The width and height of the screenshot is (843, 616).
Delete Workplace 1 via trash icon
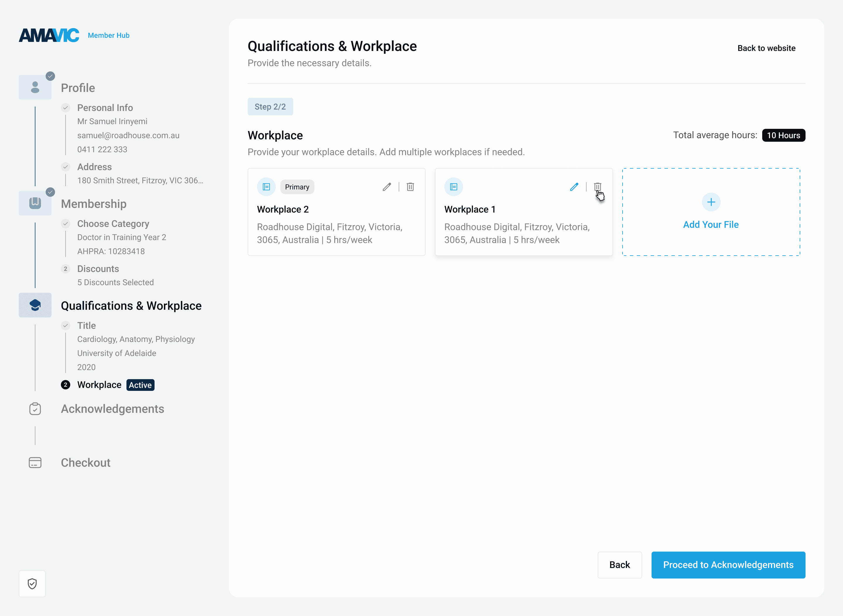click(597, 186)
